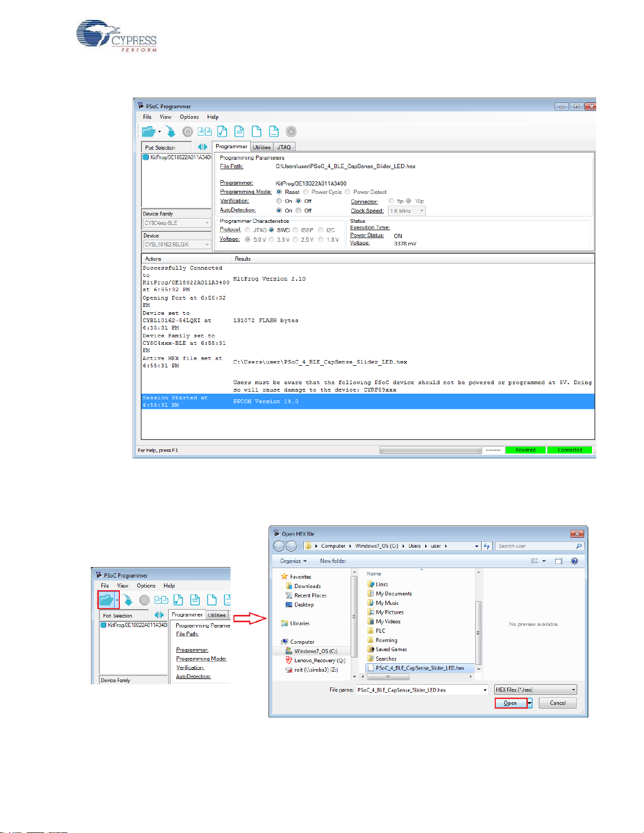Image resolution: width=644 pixels, height=833 pixels.
Task: Click arrow next to the Open button
Action: [530, 703]
